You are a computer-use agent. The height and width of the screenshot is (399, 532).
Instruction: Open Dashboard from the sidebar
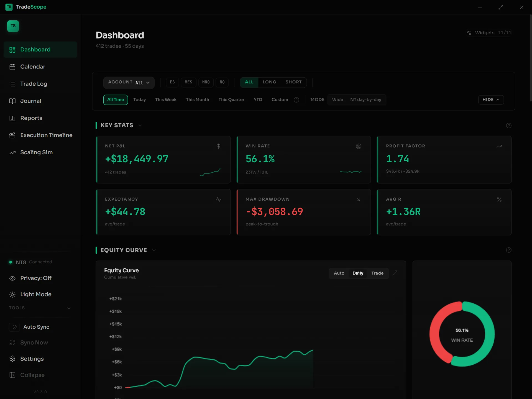coord(40,50)
